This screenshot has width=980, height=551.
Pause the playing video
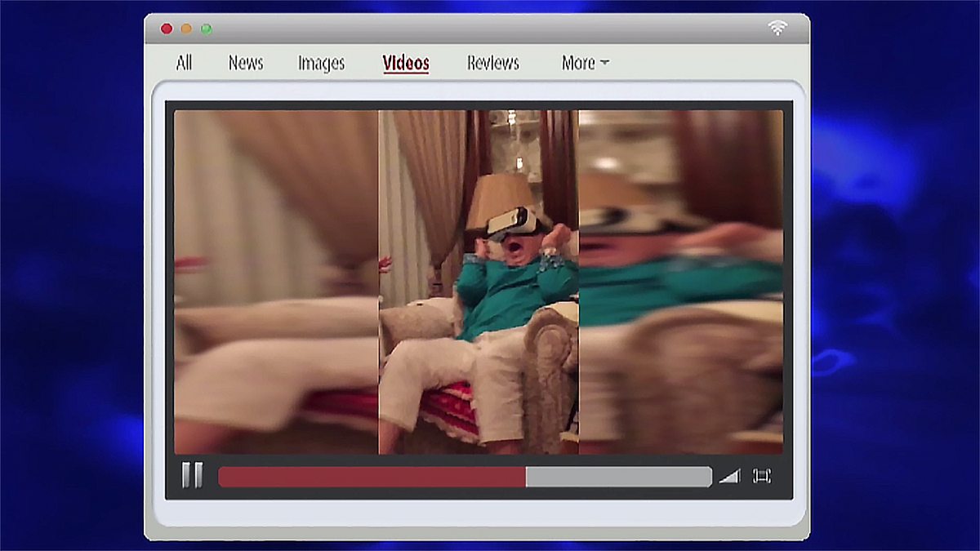point(192,475)
